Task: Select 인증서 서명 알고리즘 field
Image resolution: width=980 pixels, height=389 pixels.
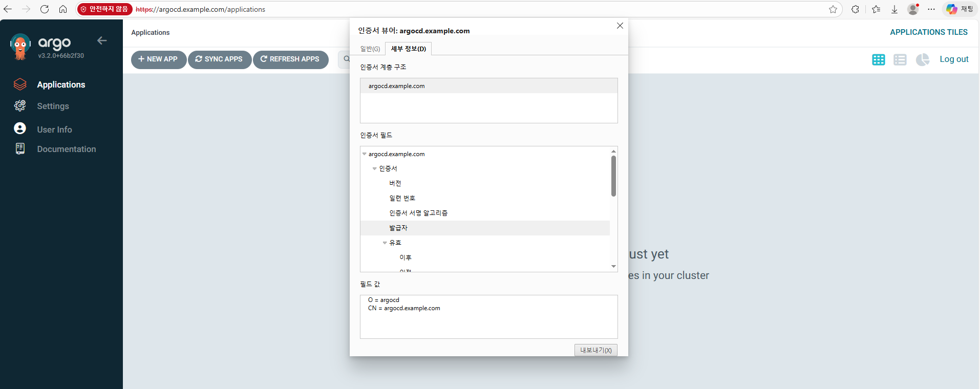Action: click(x=485, y=213)
